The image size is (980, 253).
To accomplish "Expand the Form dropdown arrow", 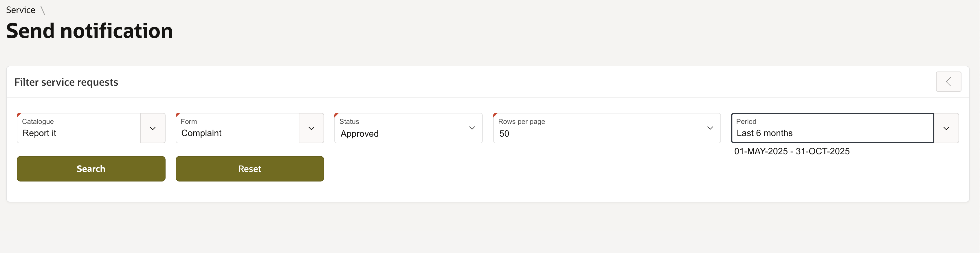I will point(311,128).
